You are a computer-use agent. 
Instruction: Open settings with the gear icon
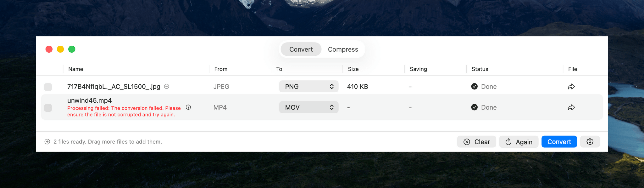[590, 142]
